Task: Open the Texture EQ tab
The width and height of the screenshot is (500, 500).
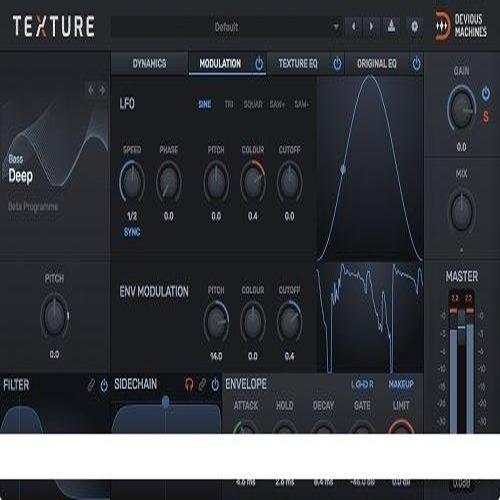Action: 298,63
